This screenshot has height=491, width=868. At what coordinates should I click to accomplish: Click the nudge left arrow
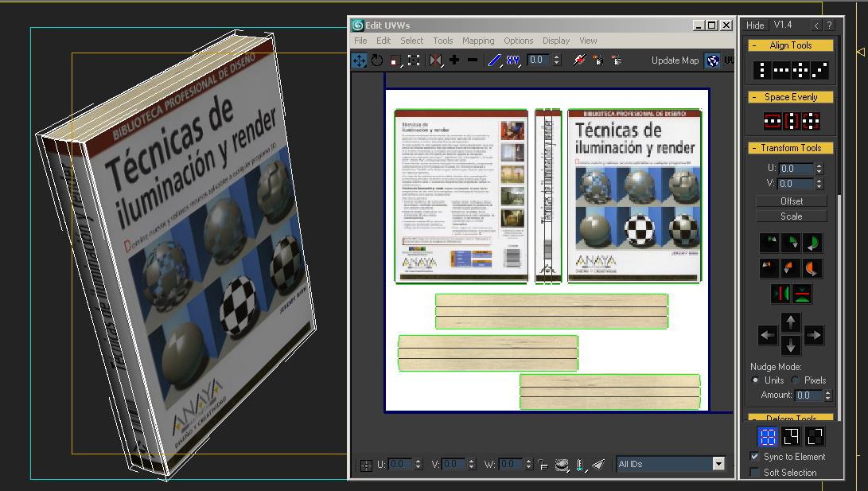click(768, 334)
